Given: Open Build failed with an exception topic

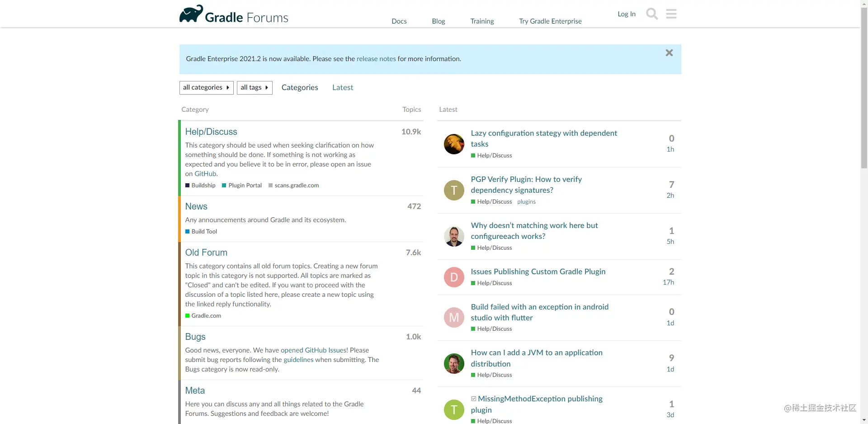Looking at the screenshot, I should [540, 312].
